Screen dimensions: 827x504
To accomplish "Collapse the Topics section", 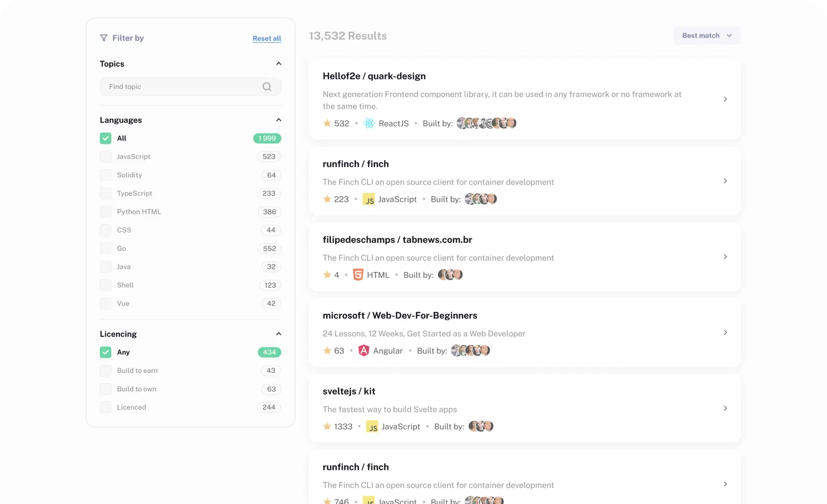I will (279, 64).
